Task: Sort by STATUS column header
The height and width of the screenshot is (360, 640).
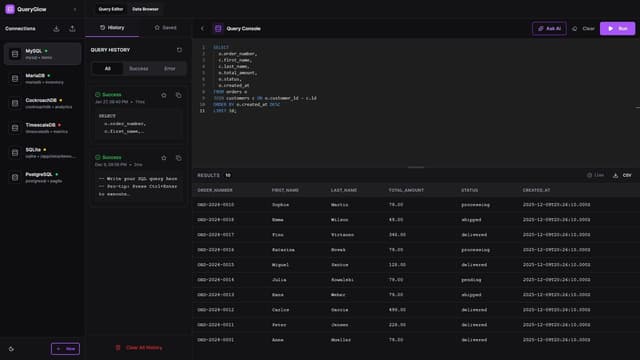Action: (469, 190)
